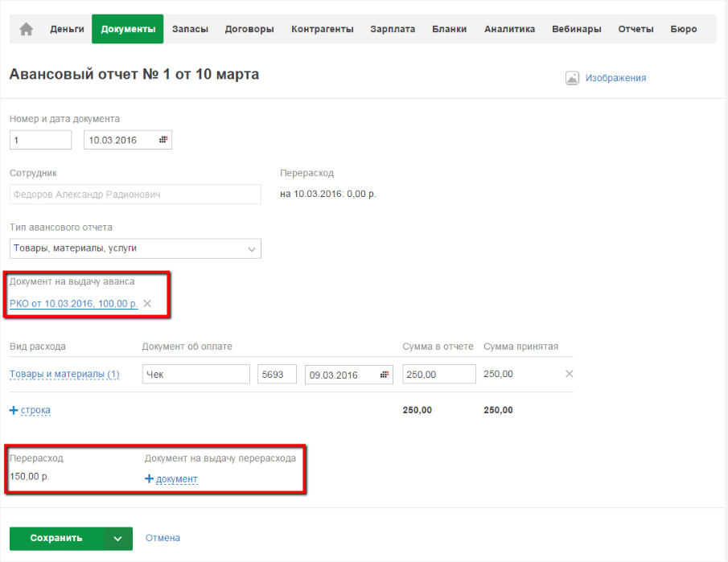
Task: Click the text на 10.03.2016: 0,00 р.
Action: pyautogui.click(x=327, y=194)
